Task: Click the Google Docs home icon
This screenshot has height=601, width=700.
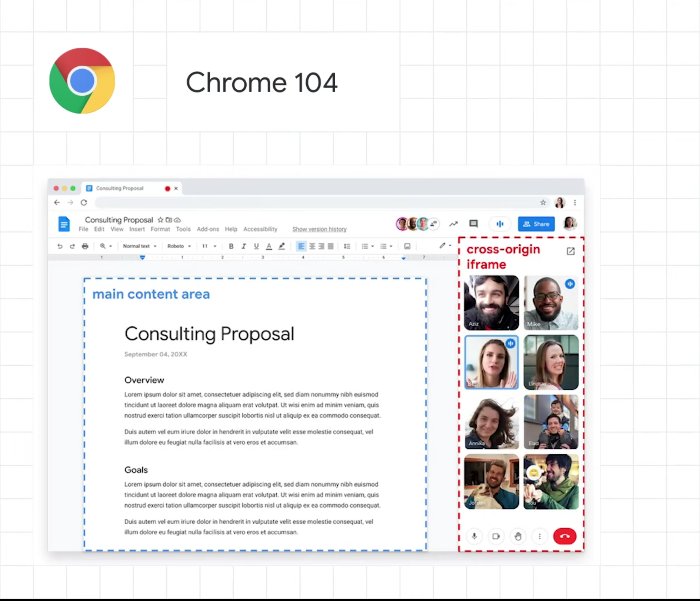Action: tap(64, 224)
